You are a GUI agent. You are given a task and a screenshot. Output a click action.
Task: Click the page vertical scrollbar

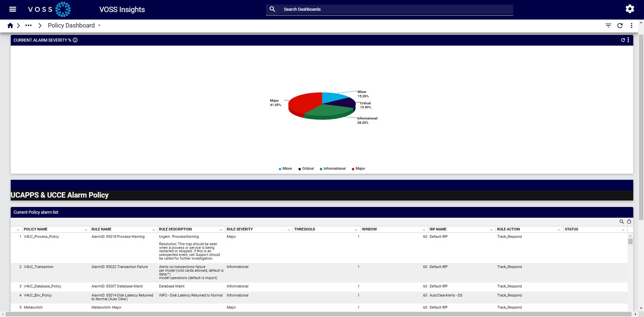click(x=641, y=127)
